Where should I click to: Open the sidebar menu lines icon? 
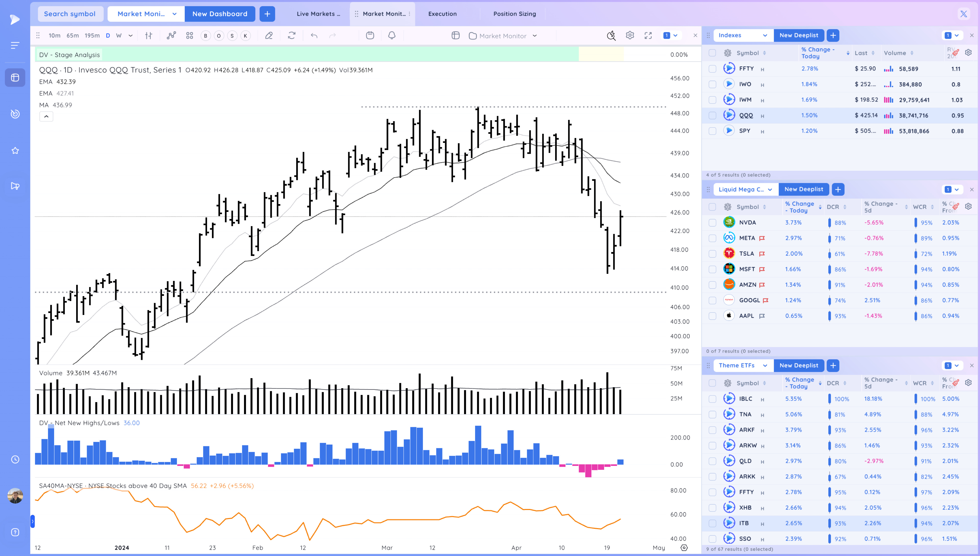[x=15, y=46]
